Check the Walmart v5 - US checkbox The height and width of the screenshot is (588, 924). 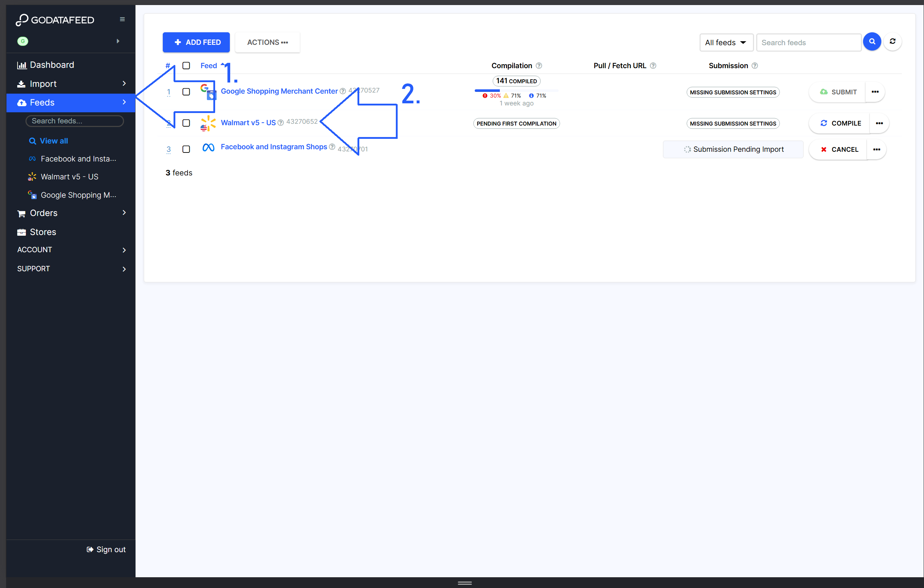[186, 123]
